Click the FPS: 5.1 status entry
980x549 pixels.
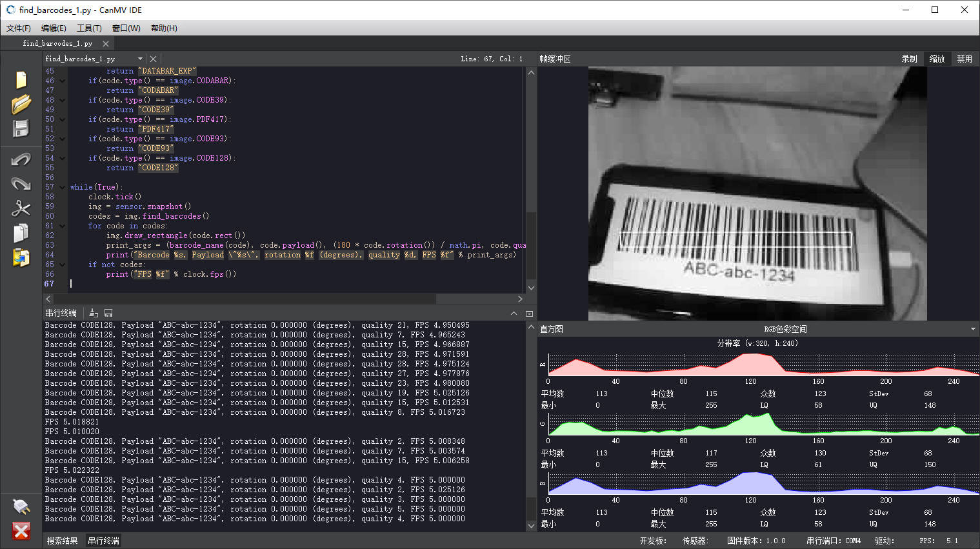coord(939,541)
